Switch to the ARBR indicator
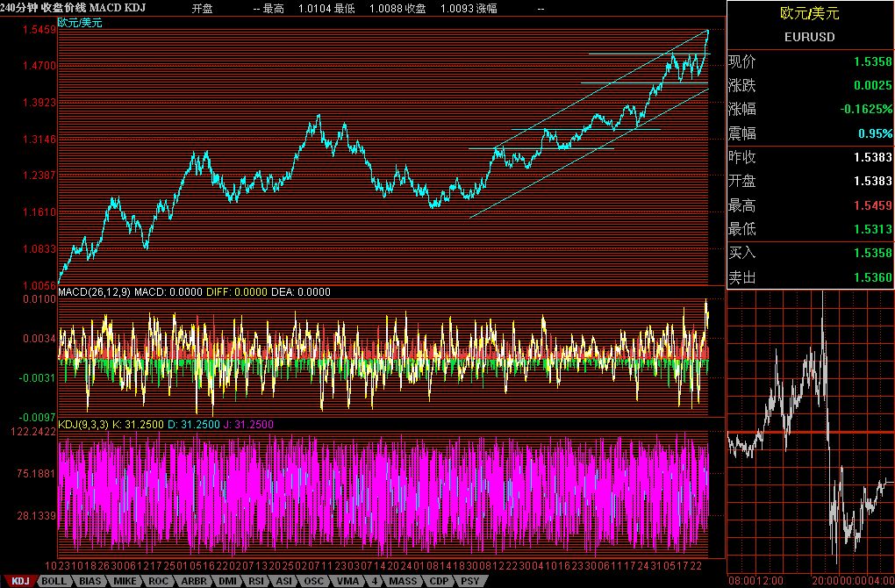Image resolution: width=895 pixels, height=588 pixels. coord(193,581)
